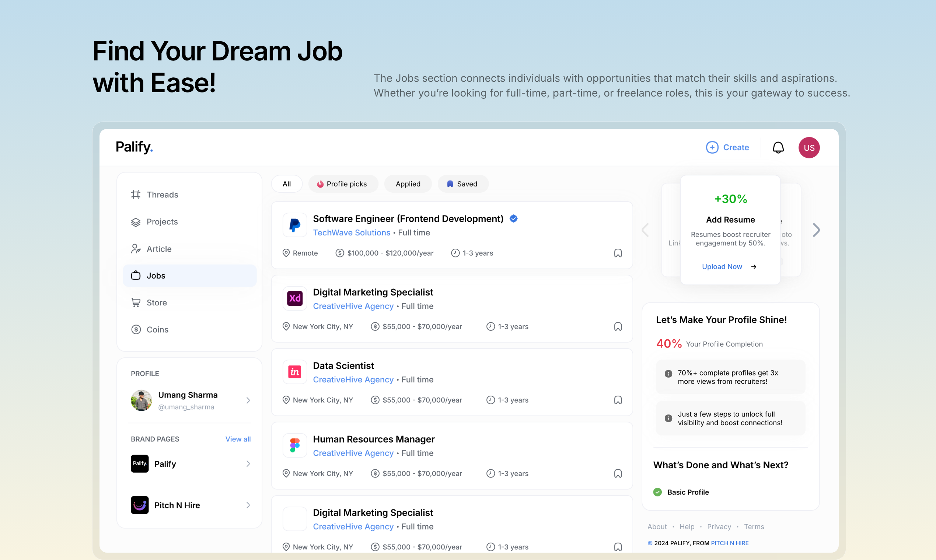Go to next carousel card arrow
936x560 pixels.
coord(816,230)
